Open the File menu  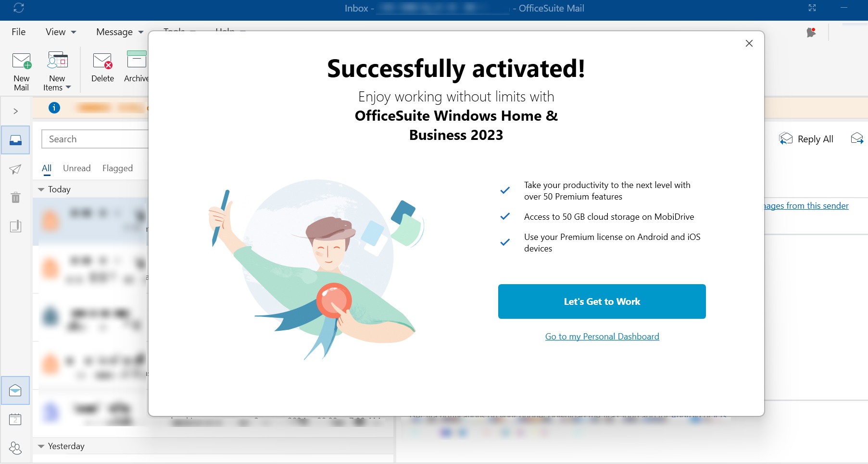pos(19,32)
